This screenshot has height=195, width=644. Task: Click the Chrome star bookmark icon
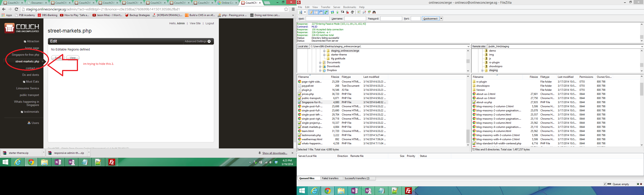point(286,9)
